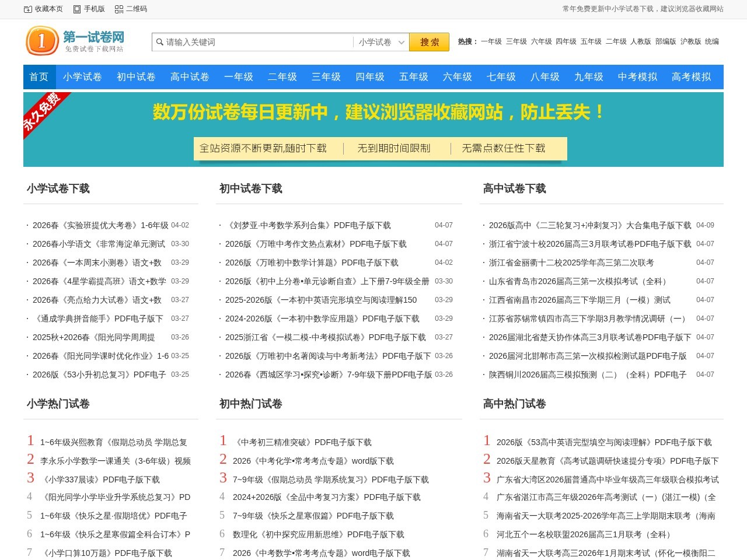
Task: Click the 高中试卷下载 section heading
Action: coord(514,188)
